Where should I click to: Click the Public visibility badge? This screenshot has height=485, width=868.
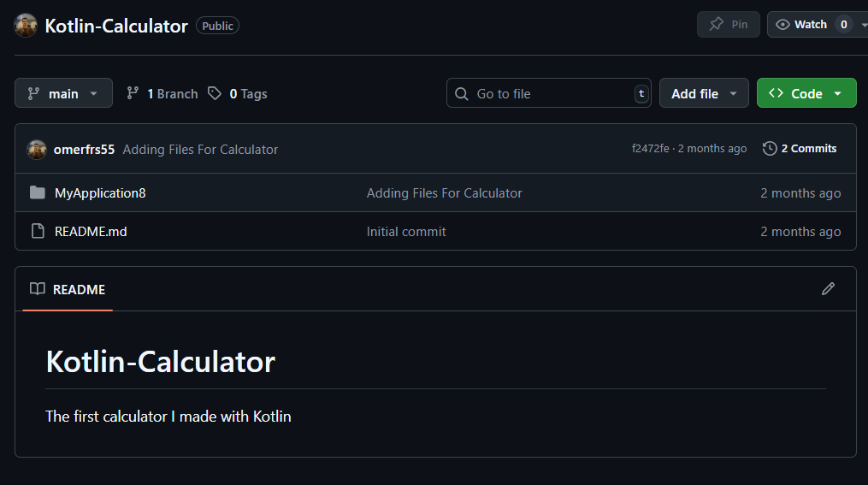pyautogui.click(x=217, y=26)
